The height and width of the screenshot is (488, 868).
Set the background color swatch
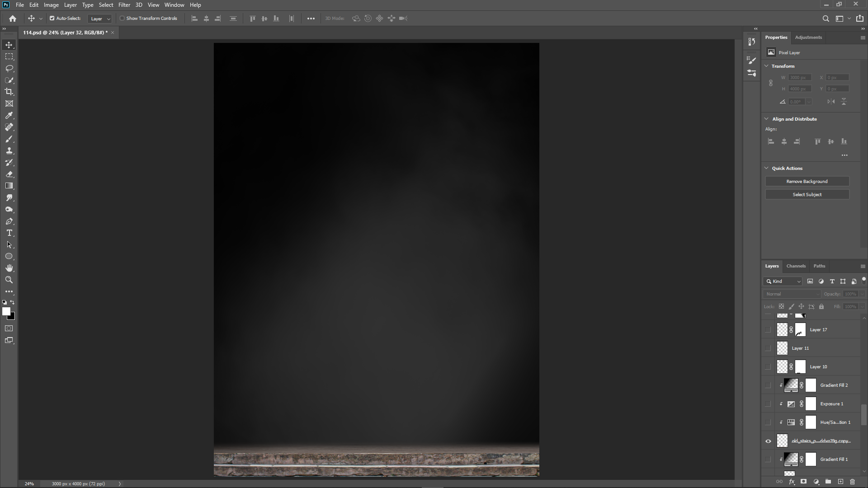point(13,317)
